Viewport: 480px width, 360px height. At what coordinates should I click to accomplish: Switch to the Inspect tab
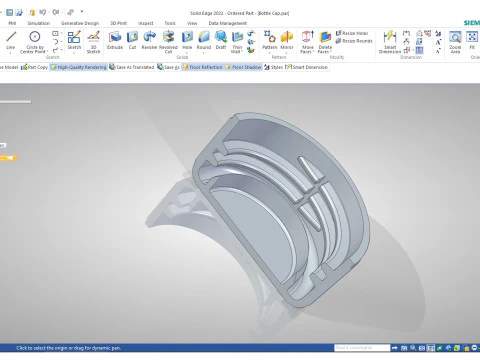[x=146, y=23]
